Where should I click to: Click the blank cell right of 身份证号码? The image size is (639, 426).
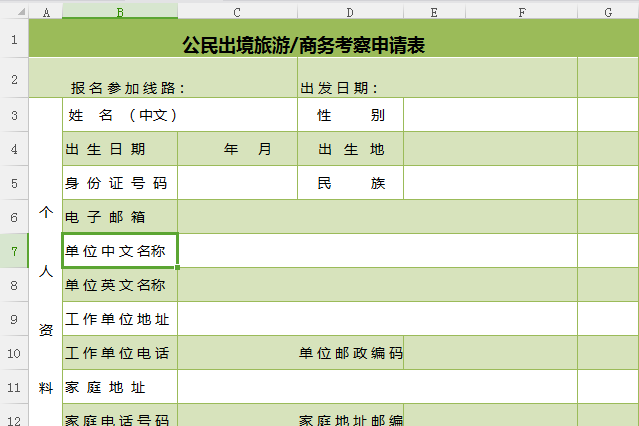(237, 183)
